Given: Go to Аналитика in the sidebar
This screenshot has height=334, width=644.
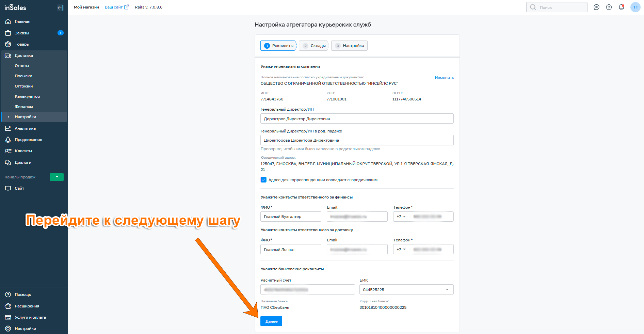Looking at the screenshot, I should [25, 128].
